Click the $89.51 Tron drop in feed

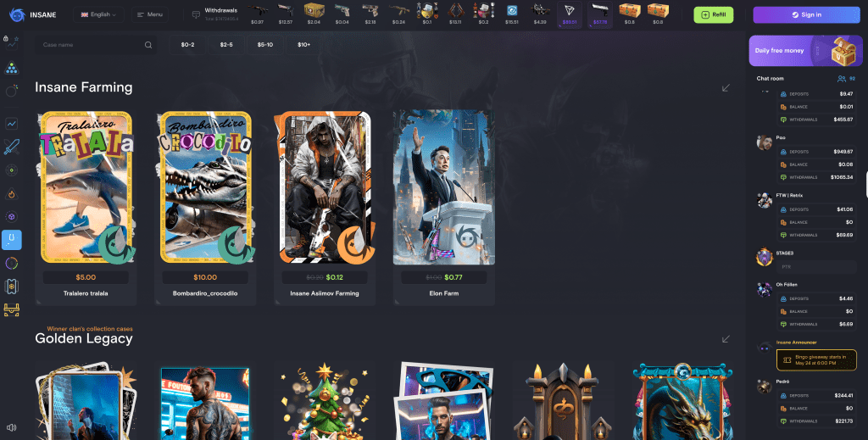tap(569, 14)
